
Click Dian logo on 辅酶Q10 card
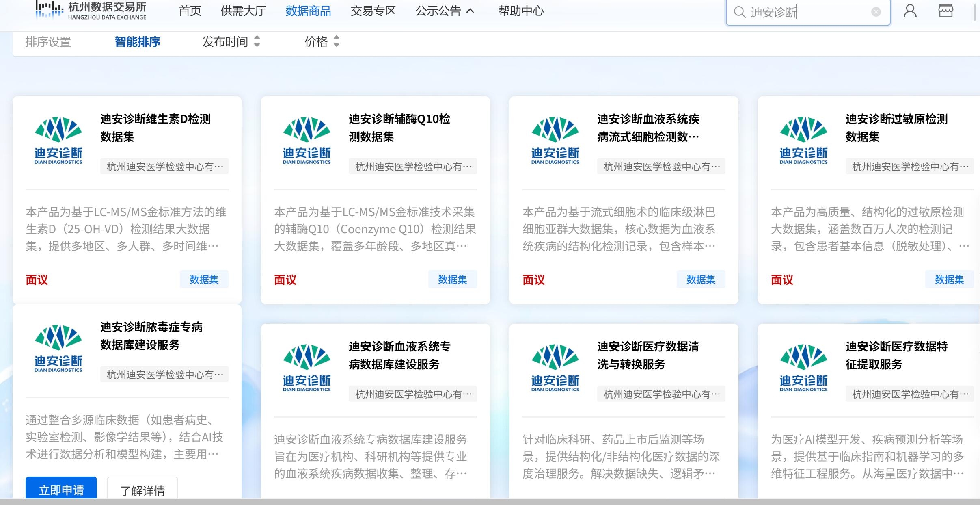pyautogui.click(x=307, y=140)
